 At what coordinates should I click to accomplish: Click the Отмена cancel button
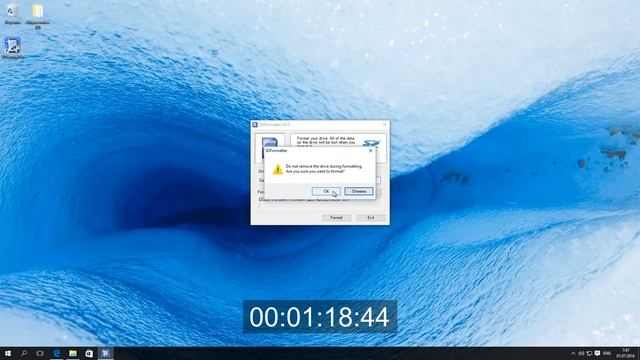359,191
